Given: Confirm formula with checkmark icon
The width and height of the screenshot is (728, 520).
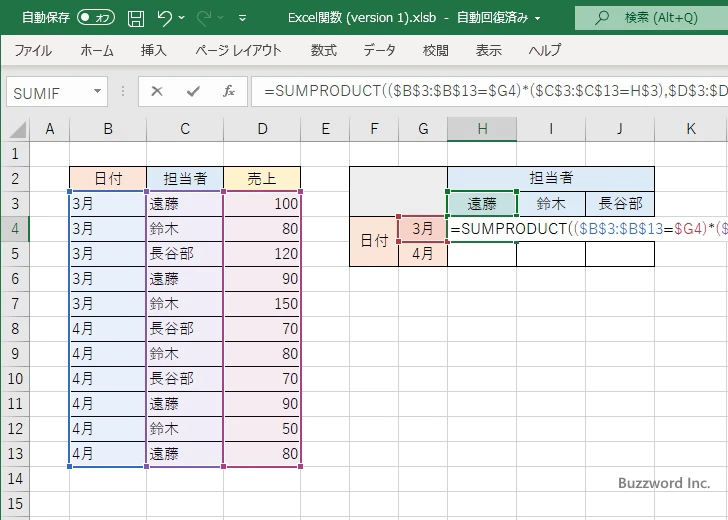Looking at the screenshot, I should tap(193, 91).
